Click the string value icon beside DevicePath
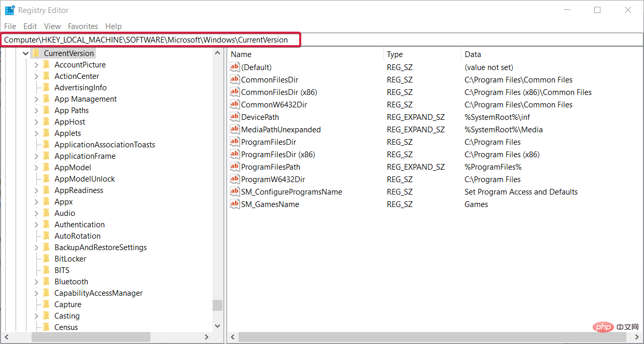The width and height of the screenshot is (644, 344). tap(234, 117)
